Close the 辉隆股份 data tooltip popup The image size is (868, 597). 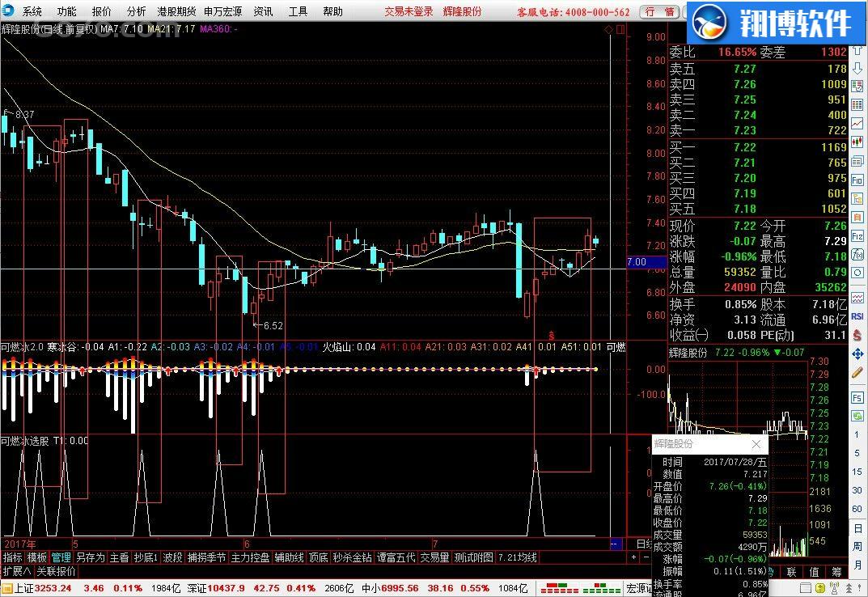coord(756,444)
